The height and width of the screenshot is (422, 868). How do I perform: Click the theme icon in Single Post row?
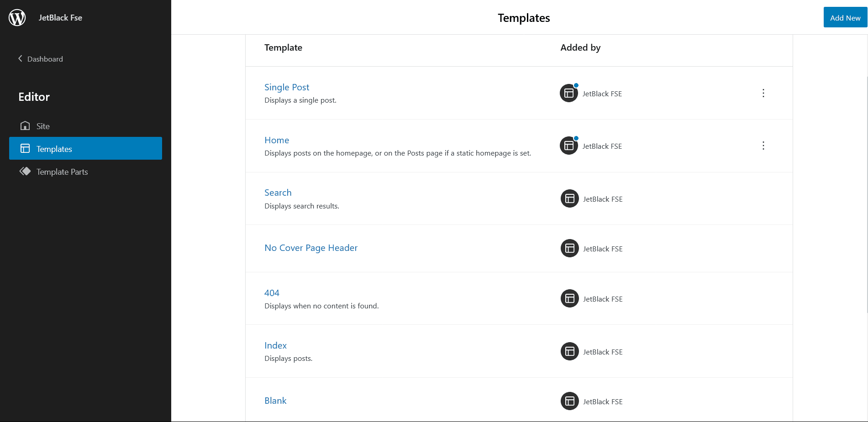coord(569,93)
